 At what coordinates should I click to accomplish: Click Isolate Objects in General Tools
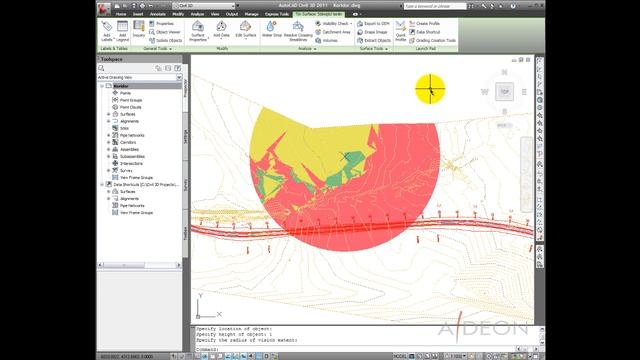point(165,40)
